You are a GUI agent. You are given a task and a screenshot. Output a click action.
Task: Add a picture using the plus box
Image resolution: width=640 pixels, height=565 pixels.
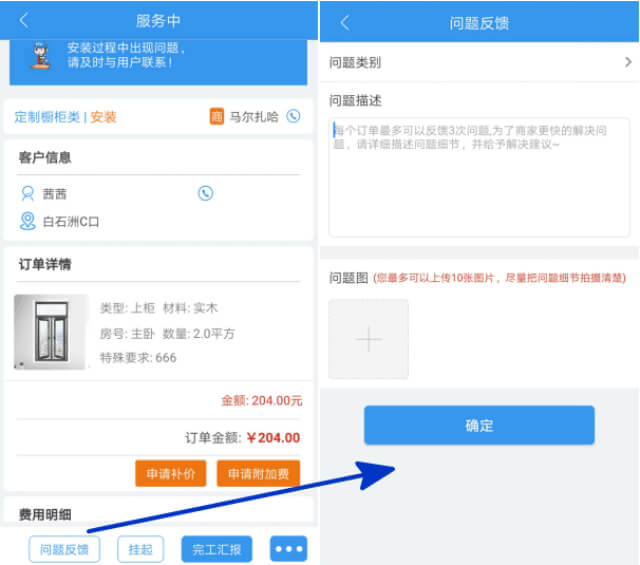[x=368, y=340]
